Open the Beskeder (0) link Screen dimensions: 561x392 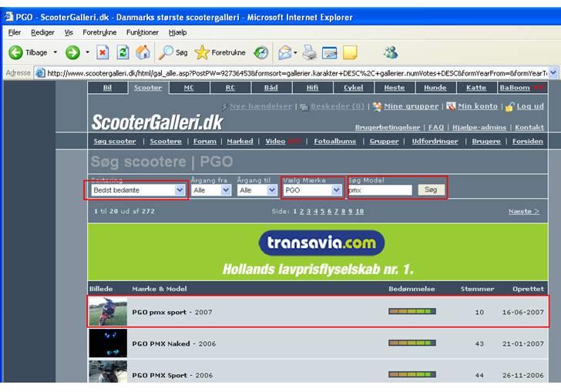click(x=338, y=106)
